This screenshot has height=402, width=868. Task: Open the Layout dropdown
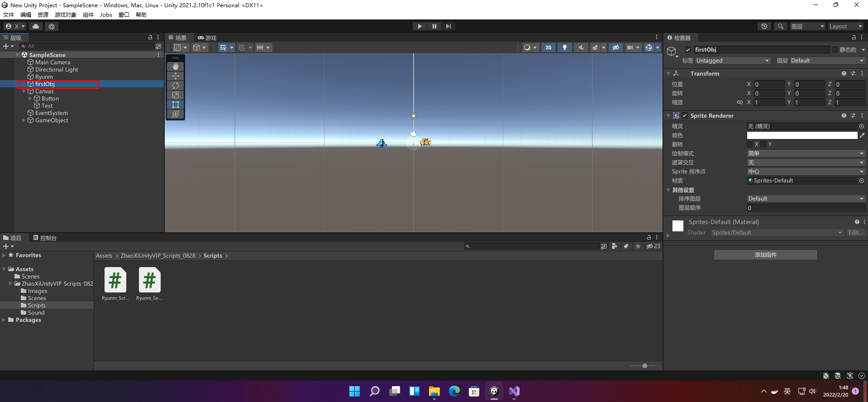(x=845, y=26)
